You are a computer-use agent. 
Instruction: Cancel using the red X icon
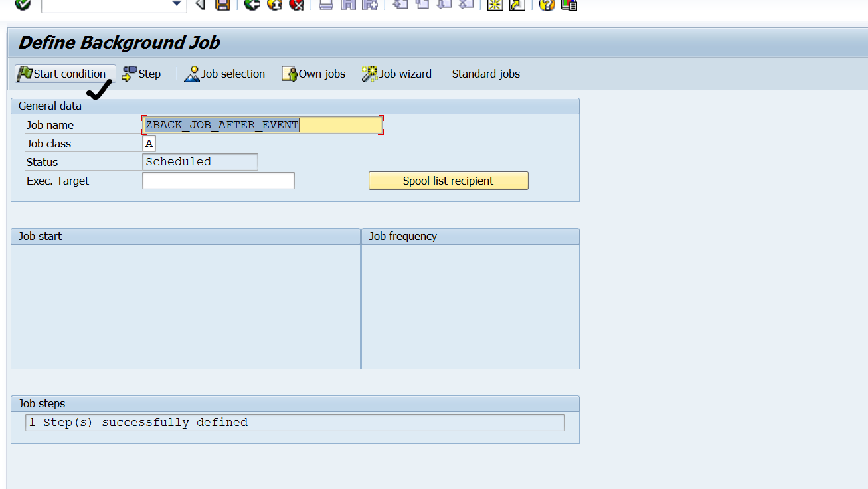(x=297, y=4)
